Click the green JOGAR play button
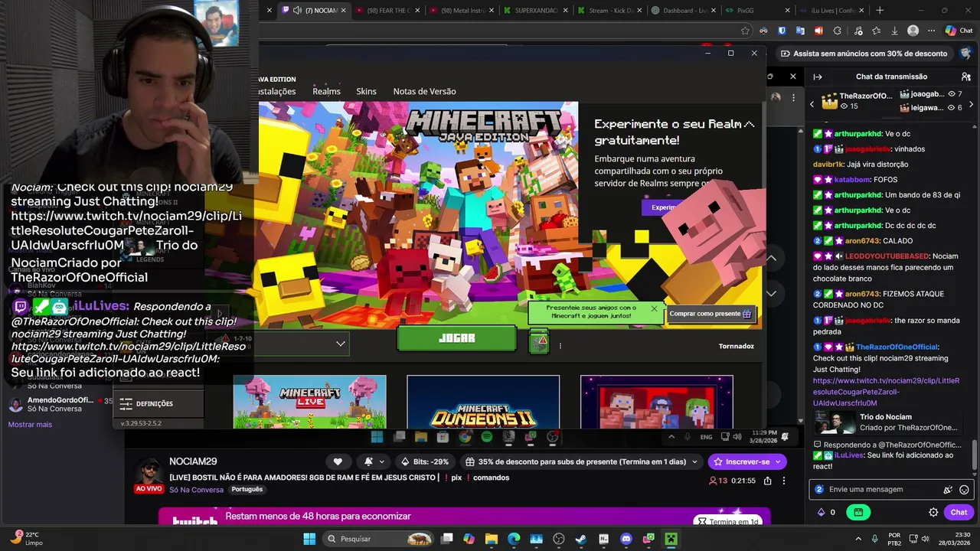The height and width of the screenshot is (551, 980). pyautogui.click(x=457, y=338)
